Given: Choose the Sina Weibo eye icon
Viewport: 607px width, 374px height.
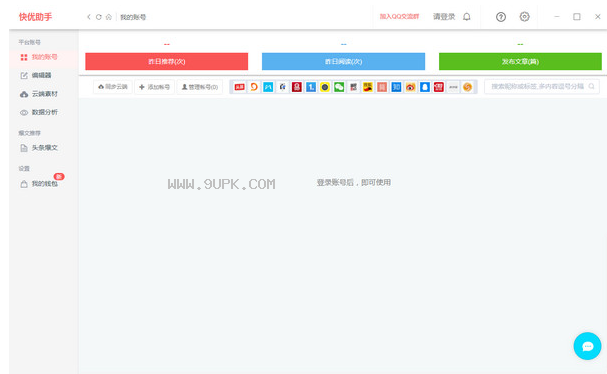Looking at the screenshot, I should point(410,87).
